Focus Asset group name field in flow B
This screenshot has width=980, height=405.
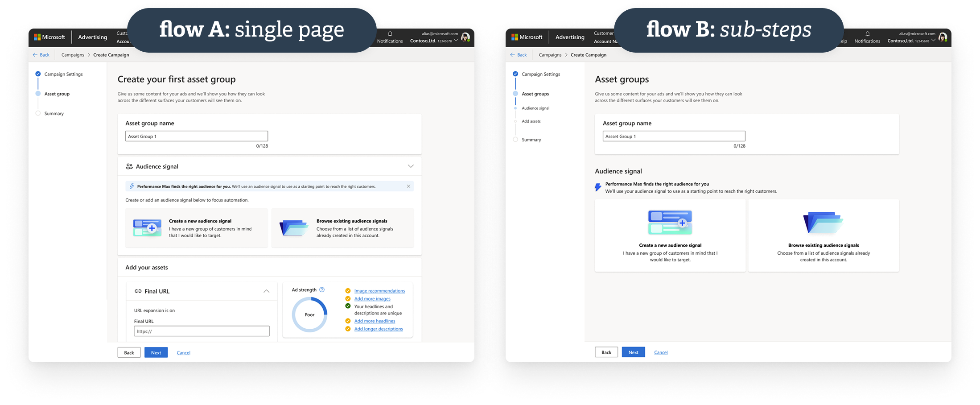674,136
